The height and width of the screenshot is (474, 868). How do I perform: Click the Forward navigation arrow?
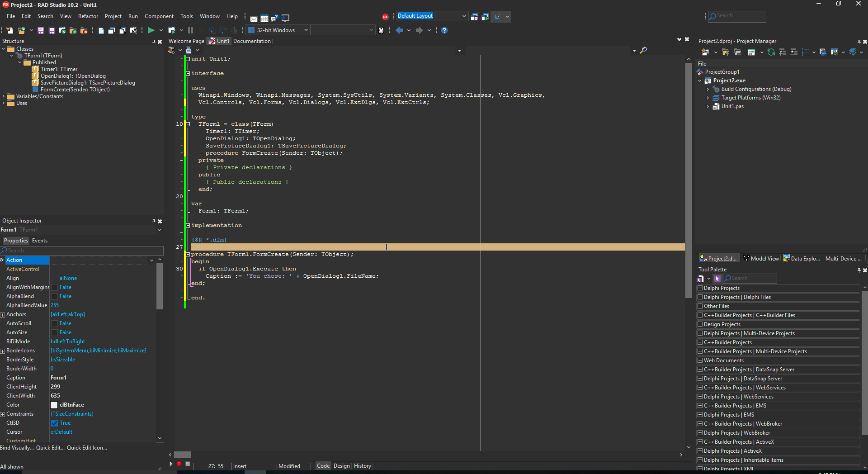tap(420, 30)
